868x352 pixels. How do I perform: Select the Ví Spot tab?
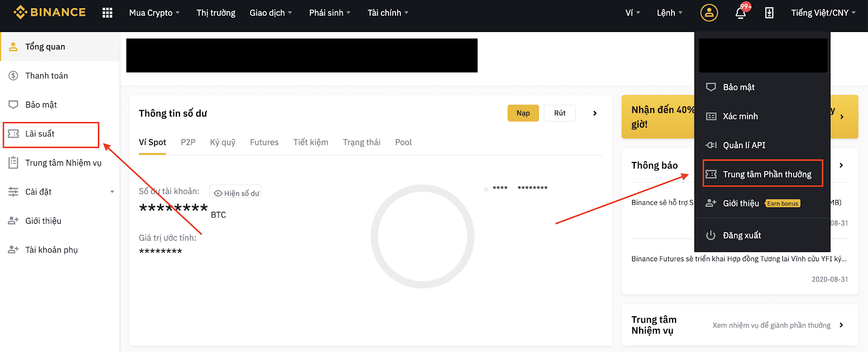coord(152,142)
